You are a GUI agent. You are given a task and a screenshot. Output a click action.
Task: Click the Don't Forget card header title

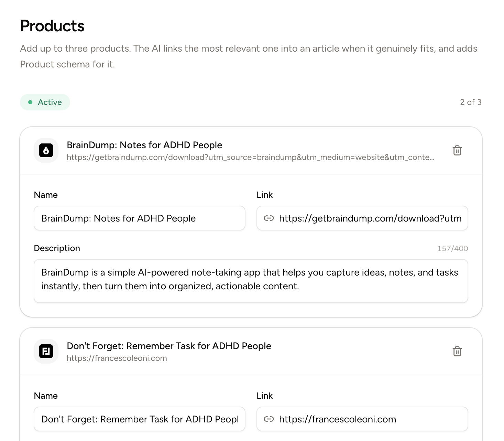(169, 346)
